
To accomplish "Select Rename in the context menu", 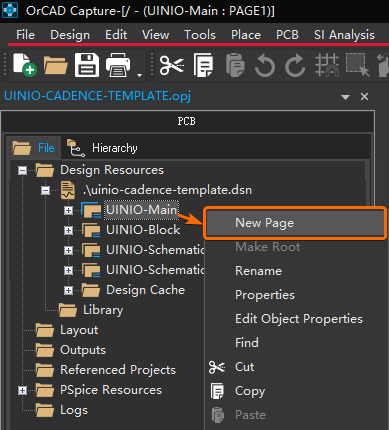I will click(x=258, y=271).
